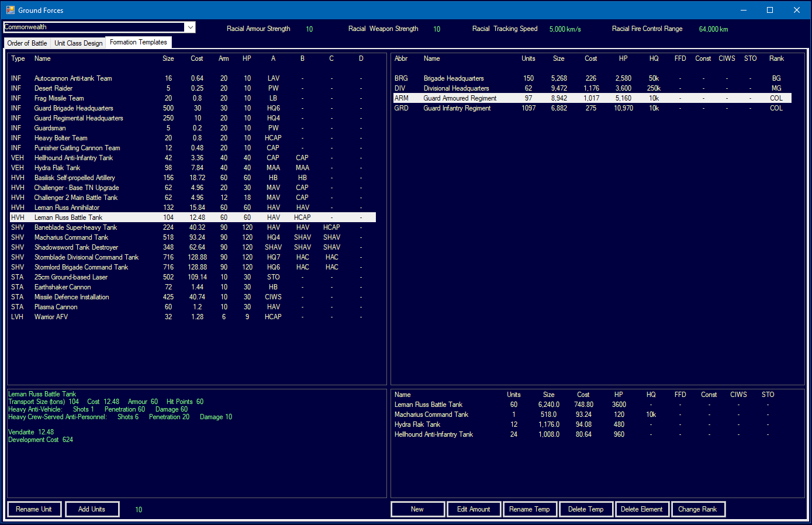812x525 pixels.
Task: Select Guard Brigade Headquarters unit
Action: (193, 108)
